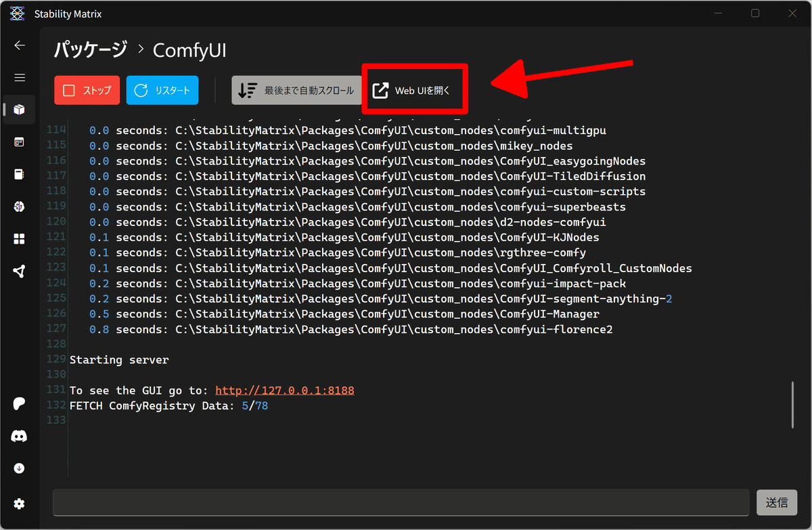Open the Discord icon in the sidebar

19,436
